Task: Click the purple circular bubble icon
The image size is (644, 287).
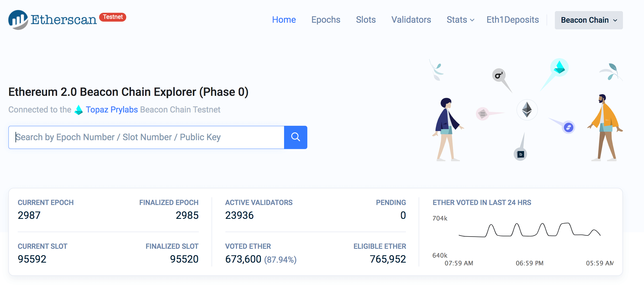Action: (x=568, y=127)
